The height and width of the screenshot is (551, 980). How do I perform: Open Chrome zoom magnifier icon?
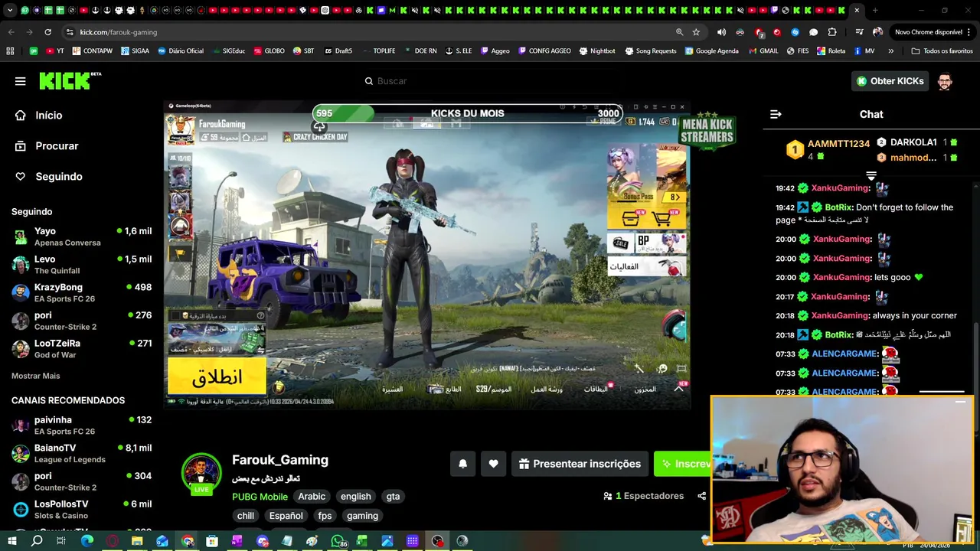[679, 32]
